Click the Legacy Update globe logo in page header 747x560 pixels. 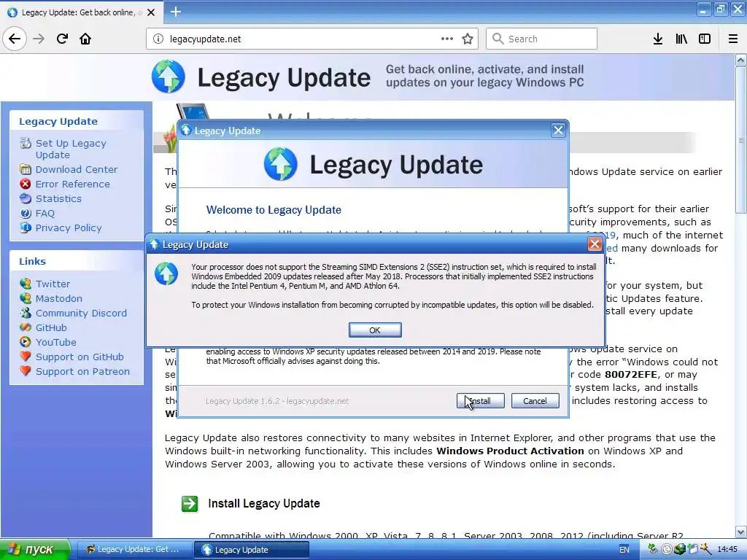(169, 76)
